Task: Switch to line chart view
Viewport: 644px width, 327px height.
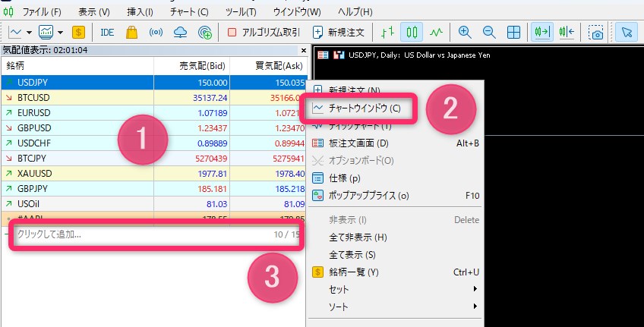Action: click(x=436, y=32)
